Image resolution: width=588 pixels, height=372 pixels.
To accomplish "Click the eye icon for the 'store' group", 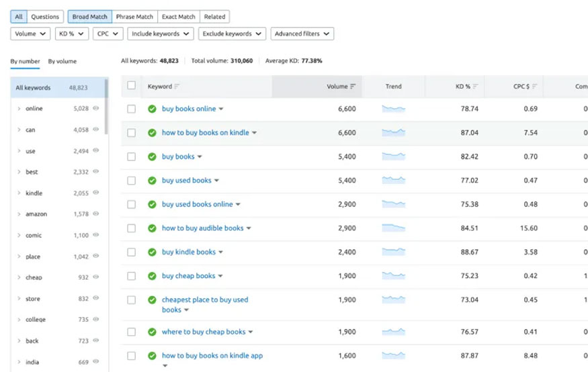I will [96, 298].
